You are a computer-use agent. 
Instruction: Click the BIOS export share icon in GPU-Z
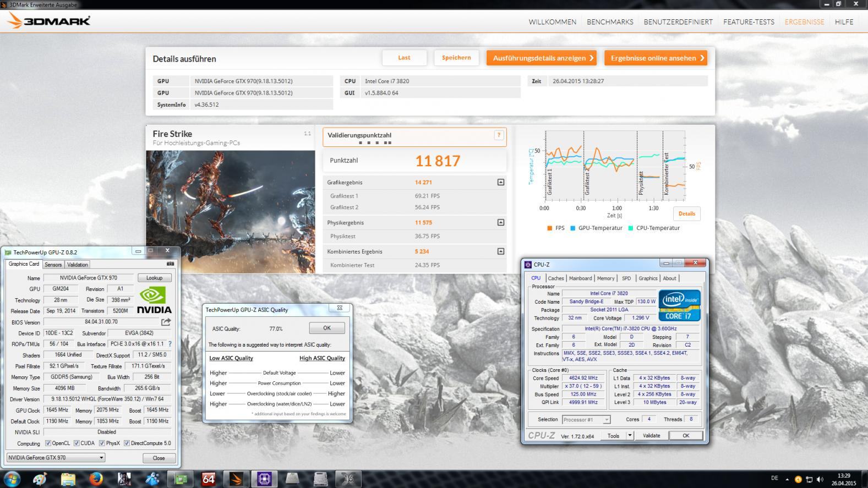point(166,322)
